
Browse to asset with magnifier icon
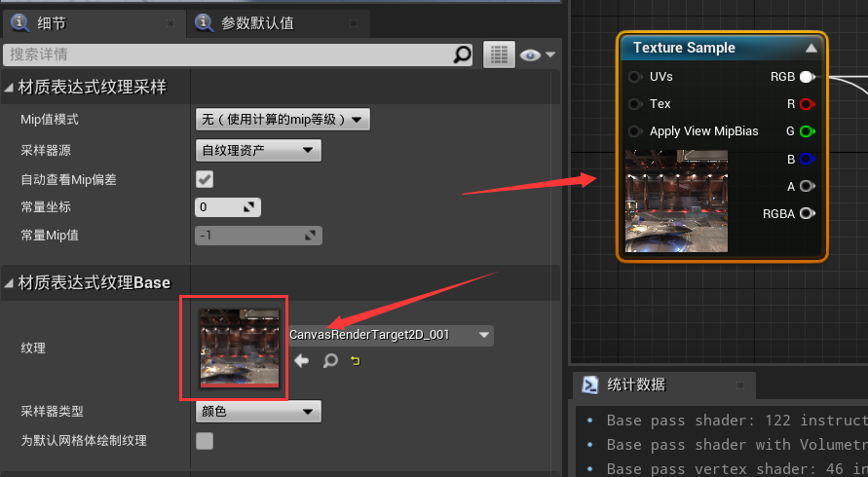(x=330, y=361)
